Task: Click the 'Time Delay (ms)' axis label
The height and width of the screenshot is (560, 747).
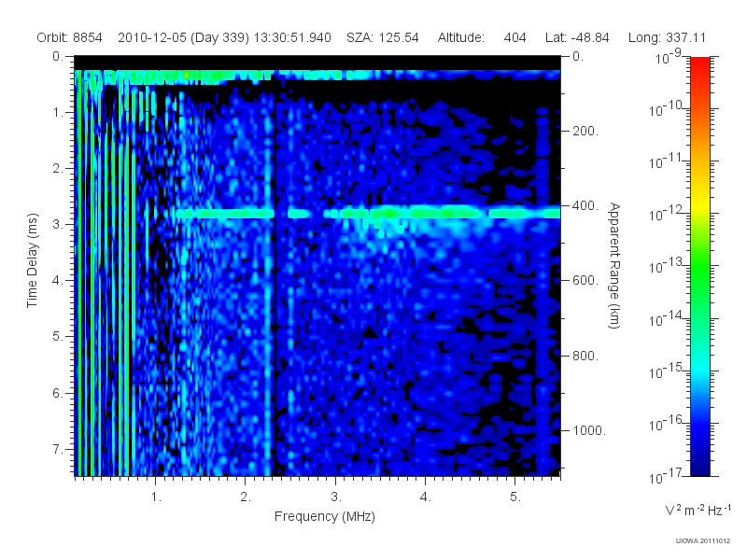Action: 33,260
